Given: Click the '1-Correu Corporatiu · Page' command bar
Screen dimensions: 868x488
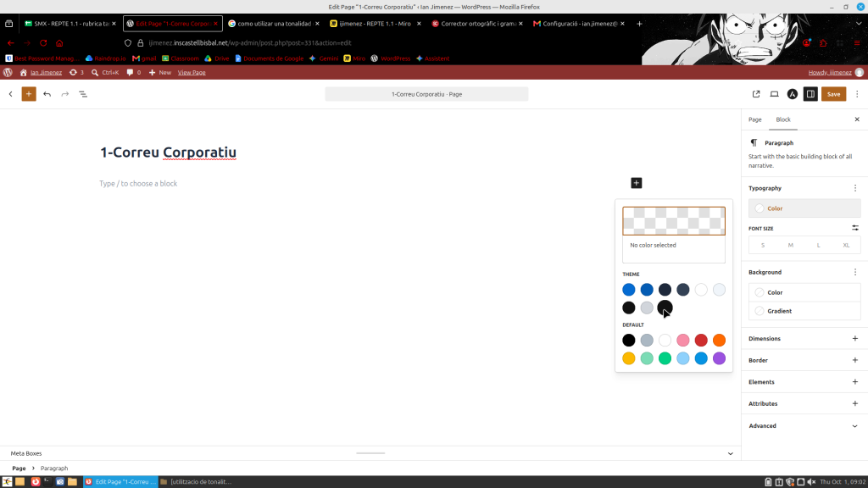Looking at the screenshot, I should point(426,94).
